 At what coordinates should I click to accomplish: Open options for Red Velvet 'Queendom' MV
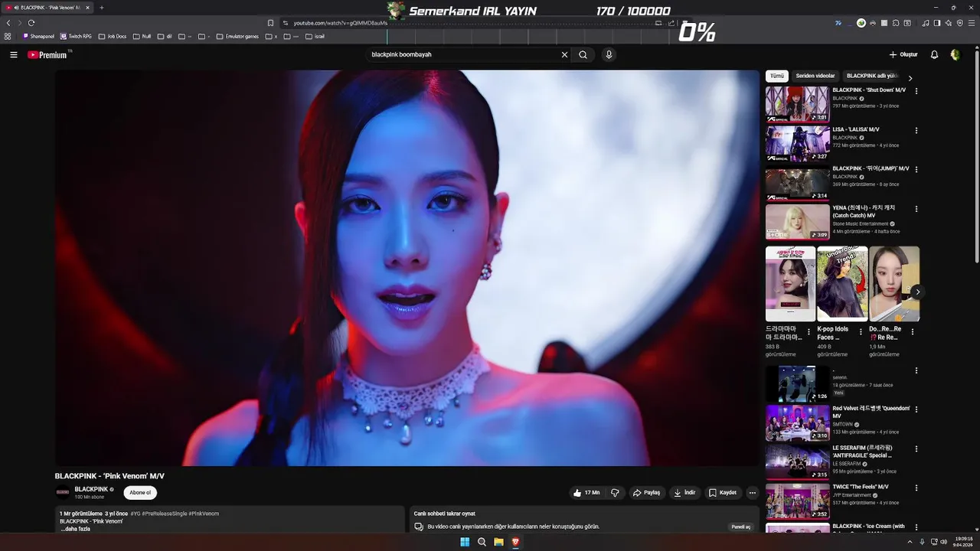click(x=916, y=409)
